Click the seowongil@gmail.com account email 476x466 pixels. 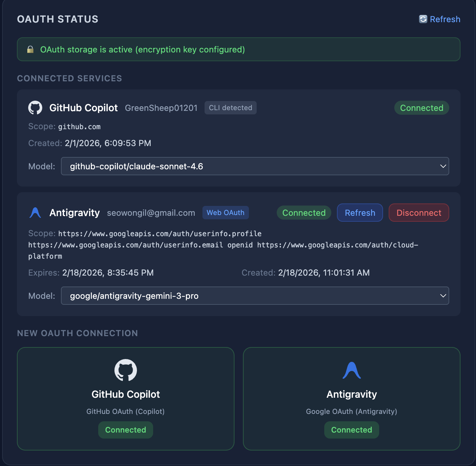point(151,213)
